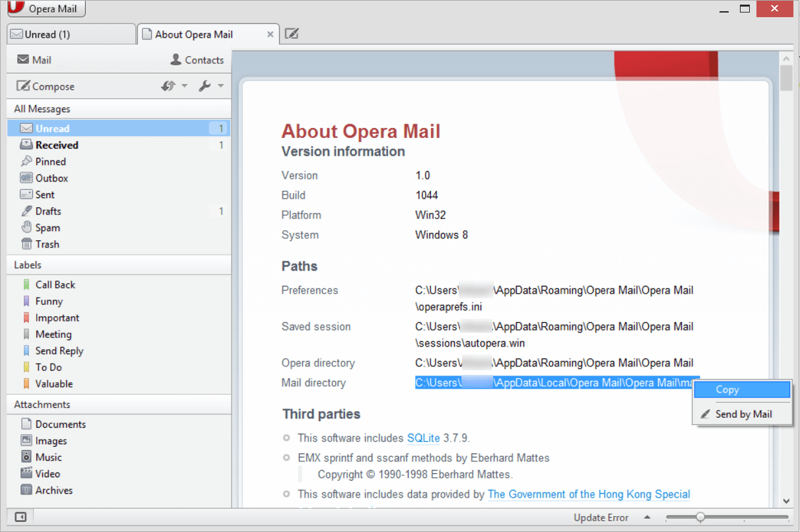
Task: Choose Send by Mail from context menu
Action: click(x=743, y=414)
